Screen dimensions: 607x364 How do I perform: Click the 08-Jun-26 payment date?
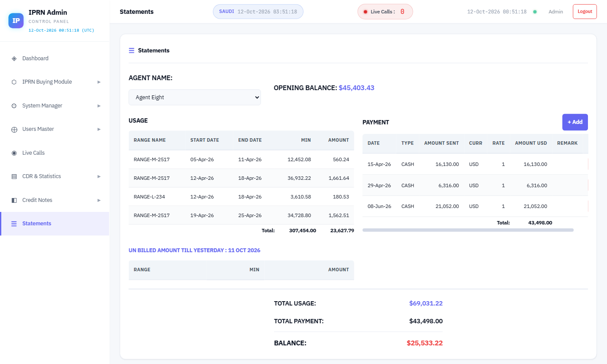click(379, 206)
